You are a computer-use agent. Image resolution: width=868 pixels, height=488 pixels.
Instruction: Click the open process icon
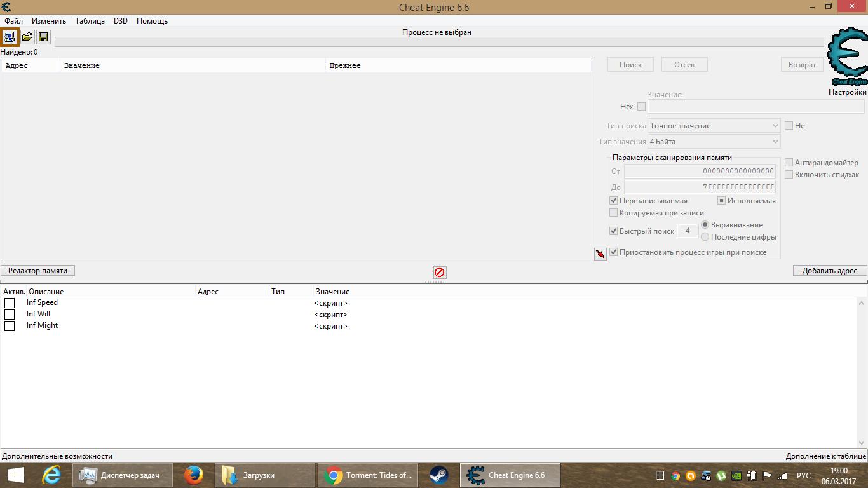[10, 37]
